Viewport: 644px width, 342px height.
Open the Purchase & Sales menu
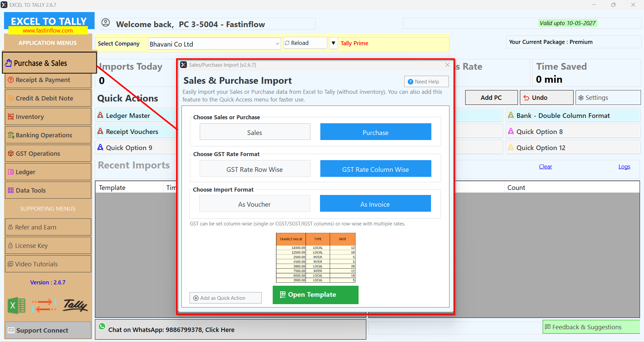click(50, 63)
